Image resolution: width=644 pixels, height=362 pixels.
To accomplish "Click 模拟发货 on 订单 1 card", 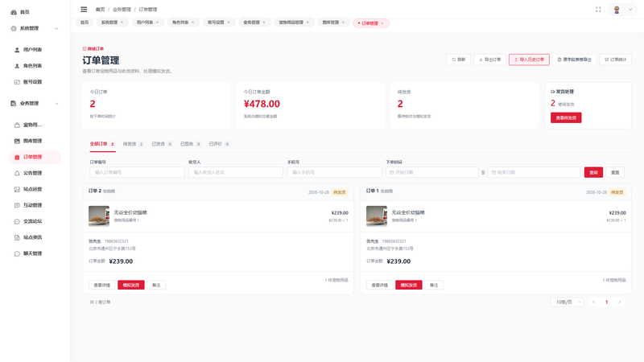I will coord(409,286).
